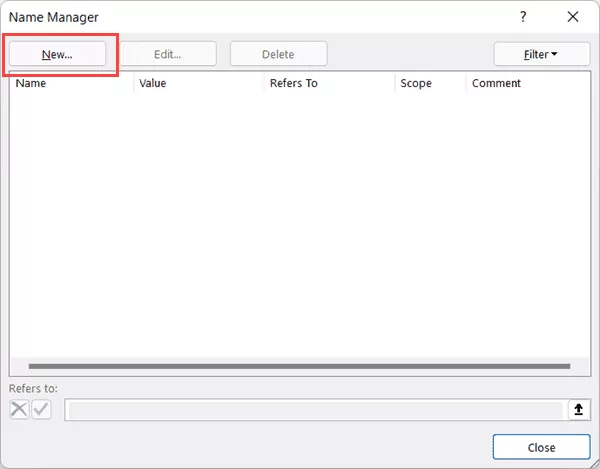Click the "Refers to:" label
Image resolution: width=600 pixels, height=469 pixels.
[x=33, y=388]
